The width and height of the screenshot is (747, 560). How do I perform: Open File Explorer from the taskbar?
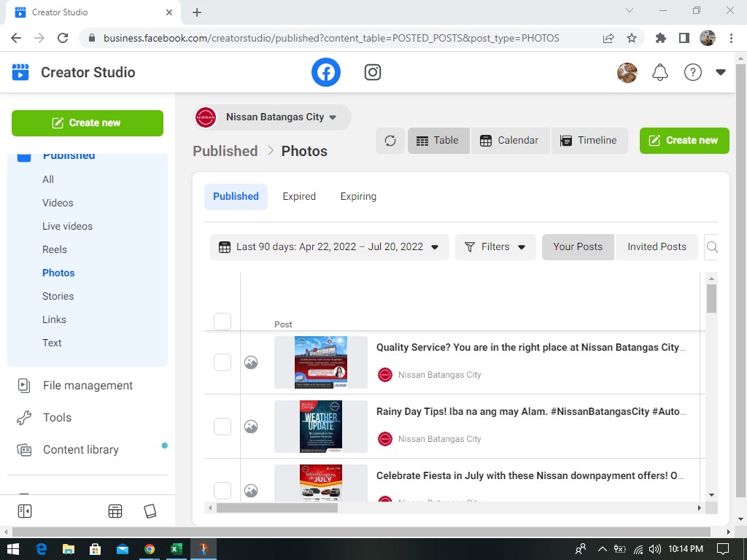tap(68, 549)
